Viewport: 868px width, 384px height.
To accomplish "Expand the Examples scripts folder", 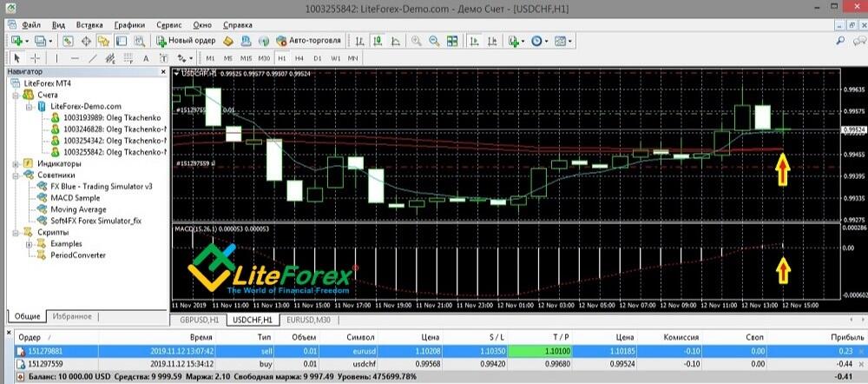I will (29, 244).
